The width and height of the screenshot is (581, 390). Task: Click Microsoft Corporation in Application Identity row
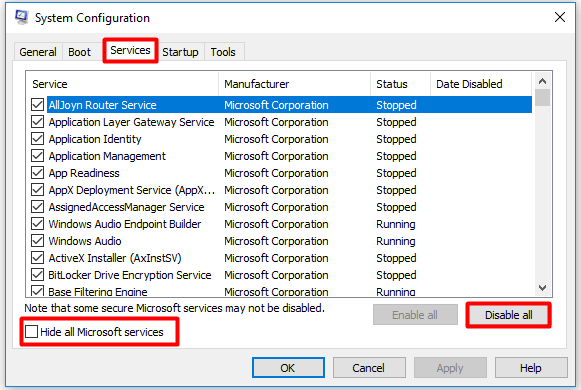click(x=276, y=139)
